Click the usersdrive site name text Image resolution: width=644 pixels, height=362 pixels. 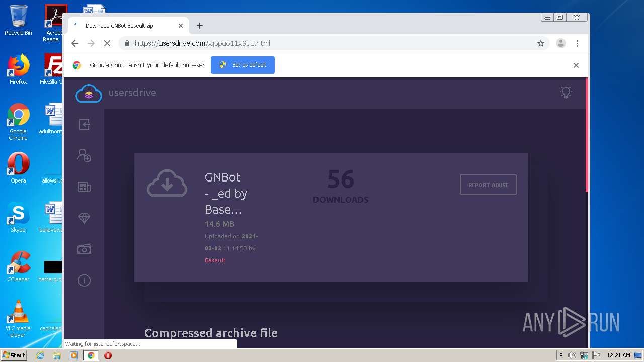pos(132,93)
